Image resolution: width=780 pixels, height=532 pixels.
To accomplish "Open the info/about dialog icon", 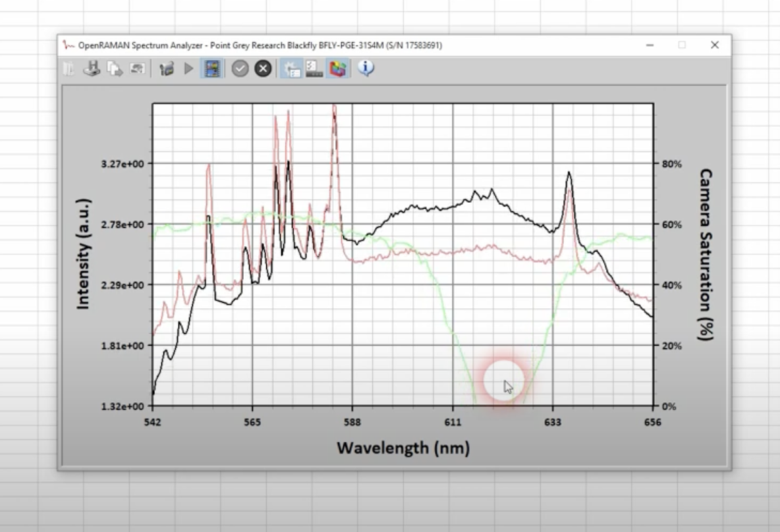I will (364, 68).
